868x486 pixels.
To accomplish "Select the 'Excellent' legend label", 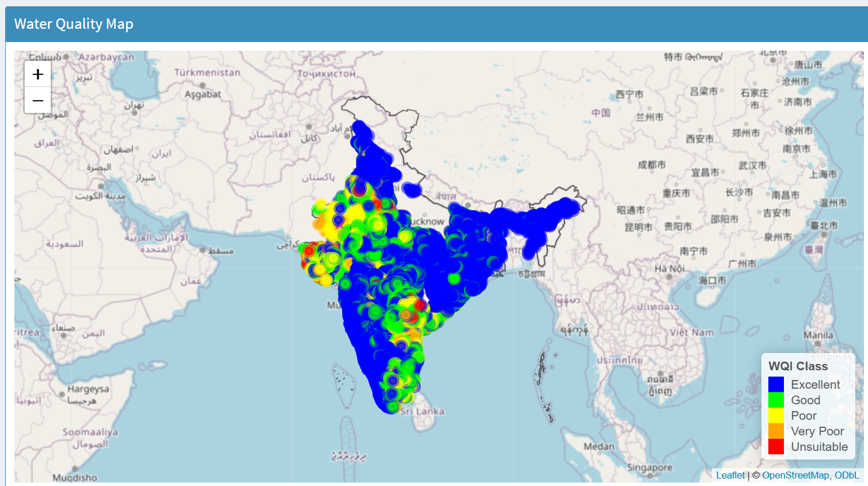I will point(815,384).
